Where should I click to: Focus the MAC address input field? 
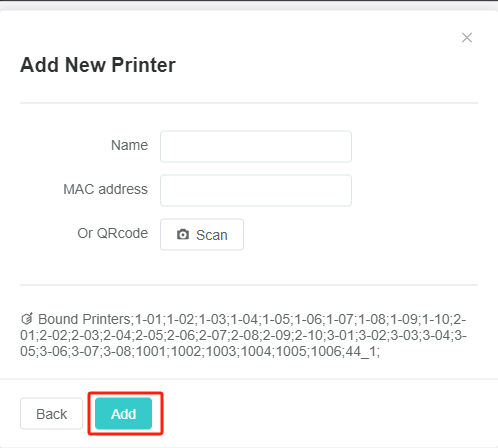(x=256, y=190)
